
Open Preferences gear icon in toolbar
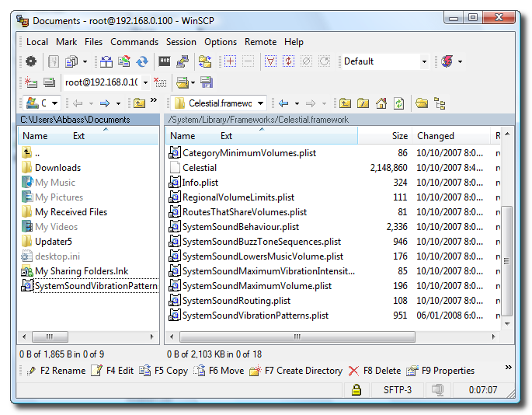30,61
